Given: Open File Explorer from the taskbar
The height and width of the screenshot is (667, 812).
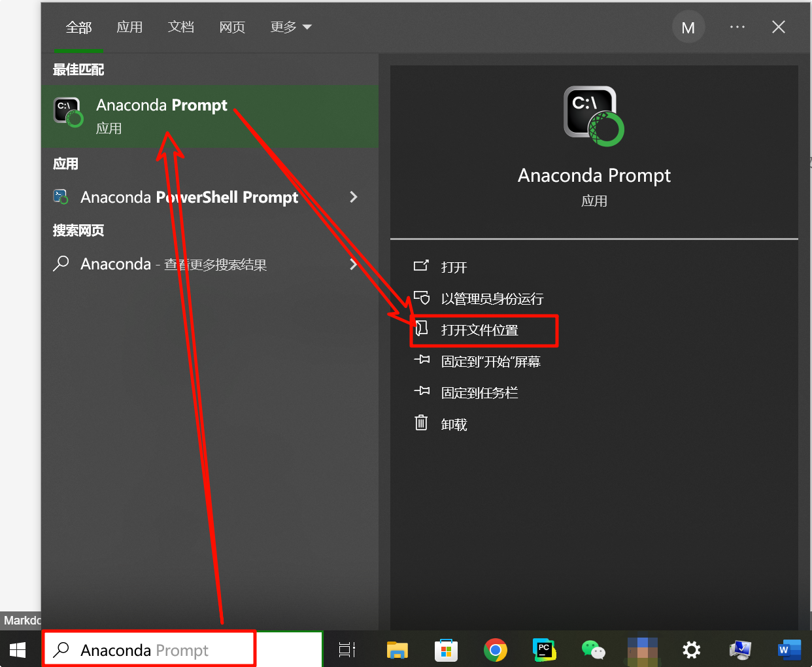Looking at the screenshot, I should point(397,649).
